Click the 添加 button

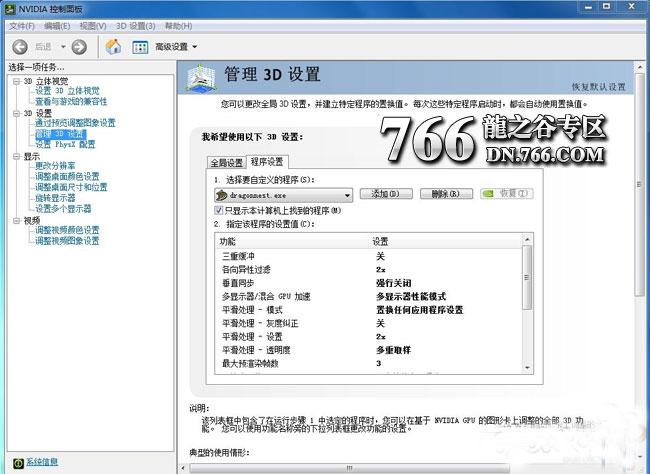[x=386, y=194]
